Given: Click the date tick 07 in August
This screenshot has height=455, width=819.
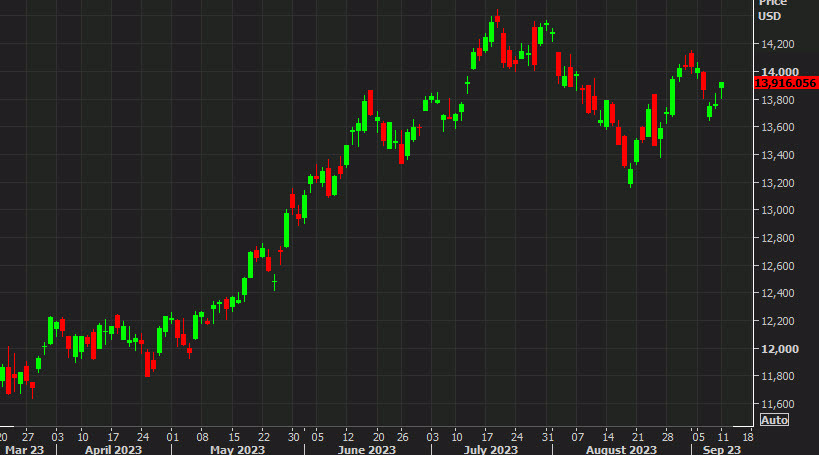Looking at the screenshot, I should pos(577,437).
